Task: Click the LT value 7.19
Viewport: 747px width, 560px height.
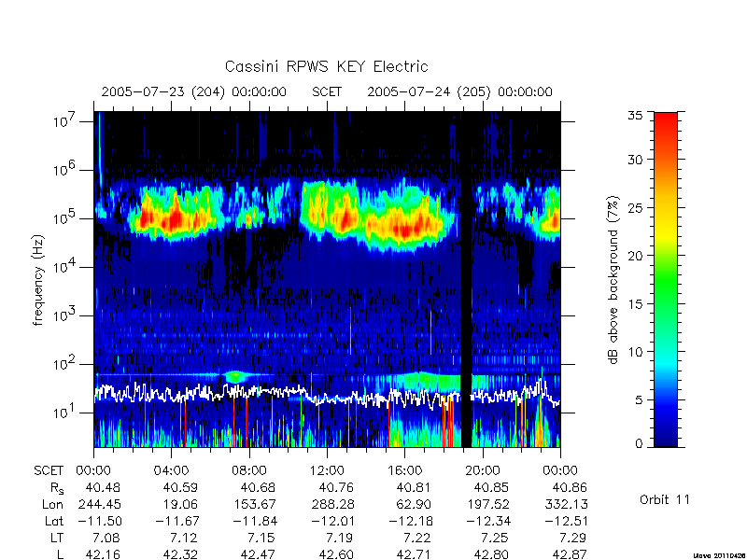Action: [339, 538]
